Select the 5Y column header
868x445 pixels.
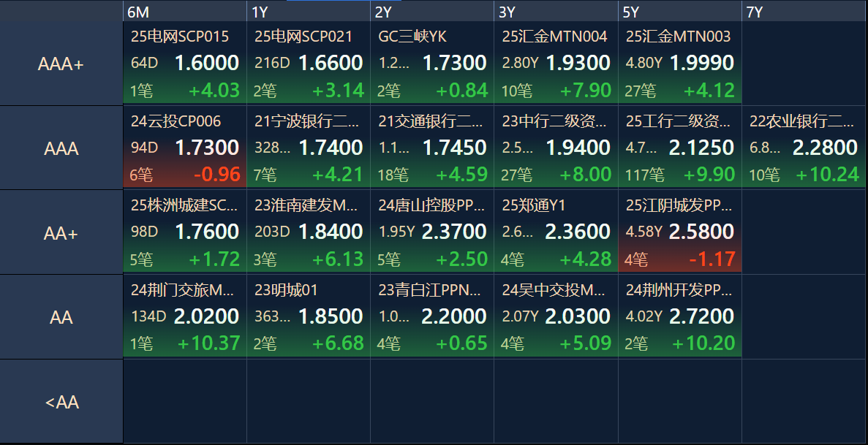pos(680,12)
